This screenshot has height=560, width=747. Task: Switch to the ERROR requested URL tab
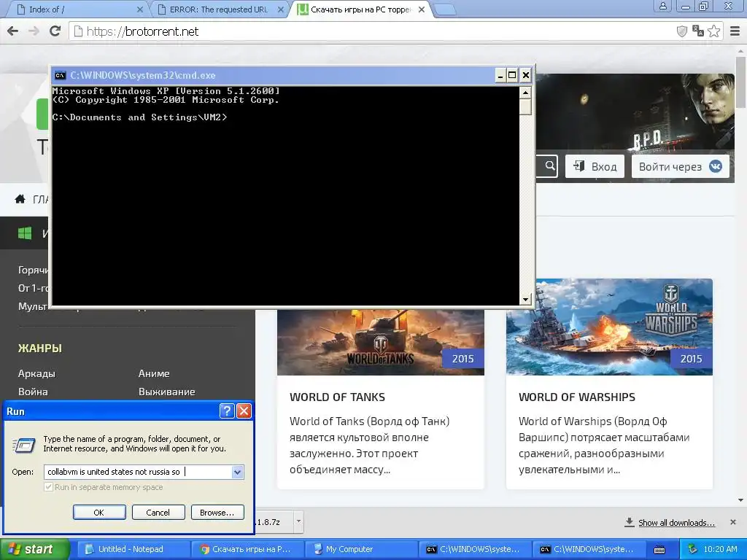[x=218, y=9]
